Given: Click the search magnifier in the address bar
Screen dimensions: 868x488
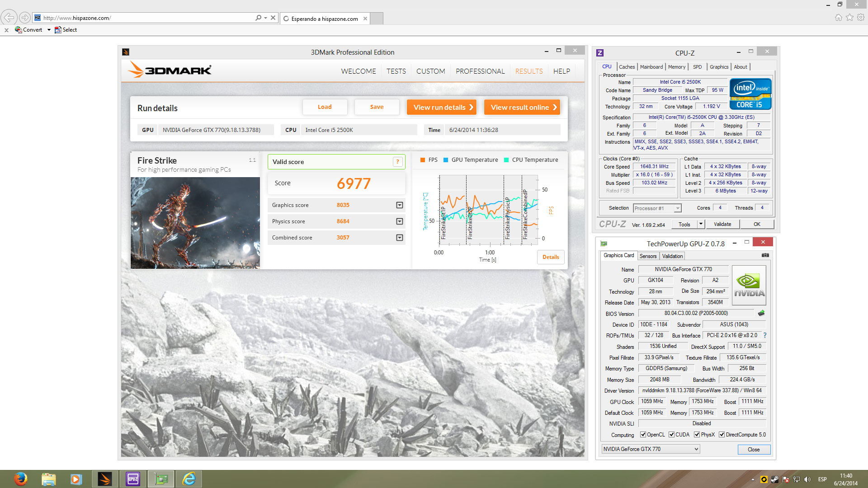Looking at the screenshot, I should tap(258, 18).
